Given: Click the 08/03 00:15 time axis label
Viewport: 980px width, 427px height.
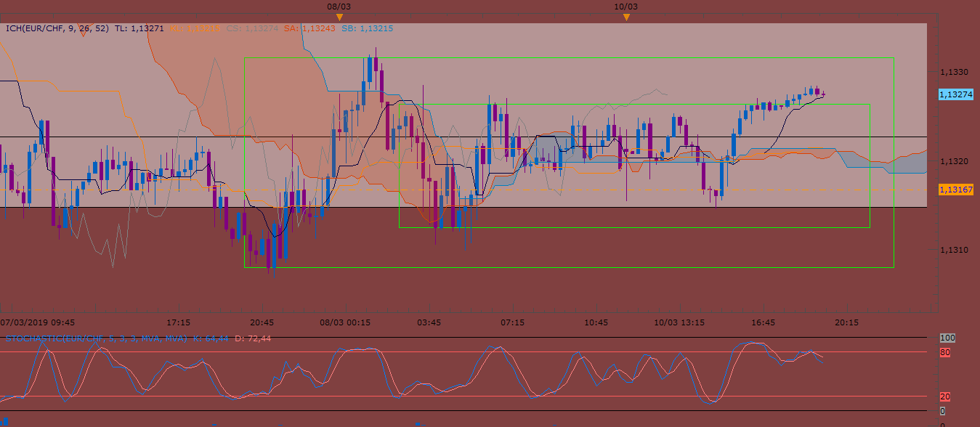Looking at the screenshot, I should (x=346, y=322).
